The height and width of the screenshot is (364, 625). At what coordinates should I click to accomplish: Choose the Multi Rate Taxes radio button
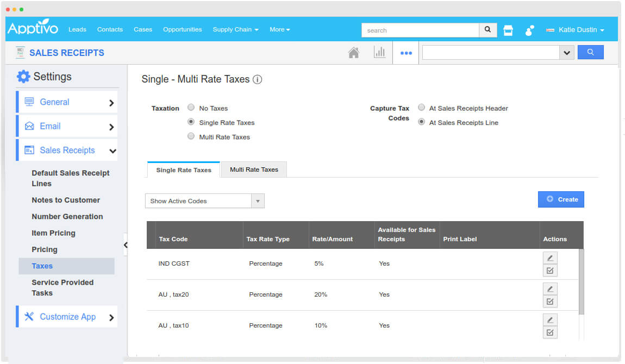coord(191,136)
